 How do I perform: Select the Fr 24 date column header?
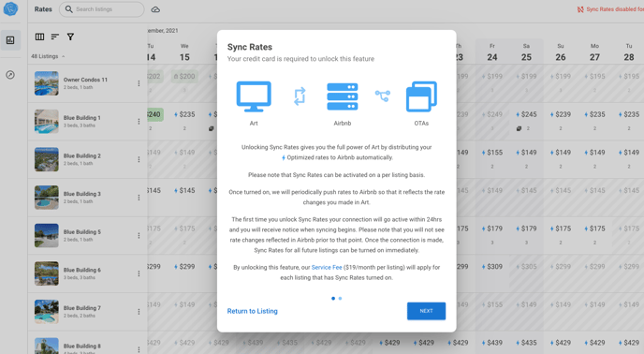pyautogui.click(x=492, y=52)
